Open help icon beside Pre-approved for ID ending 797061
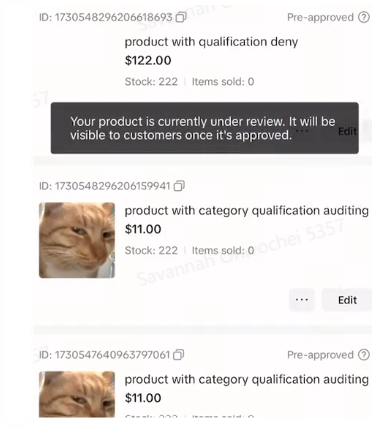This screenshot has height=427, width=372. (x=364, y=355)
